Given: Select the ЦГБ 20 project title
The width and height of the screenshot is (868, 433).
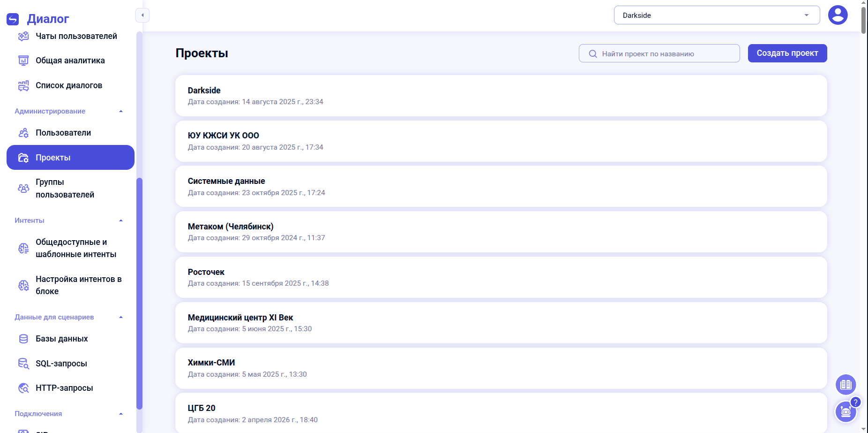Looking at the screenshot, I should (202, 408).
